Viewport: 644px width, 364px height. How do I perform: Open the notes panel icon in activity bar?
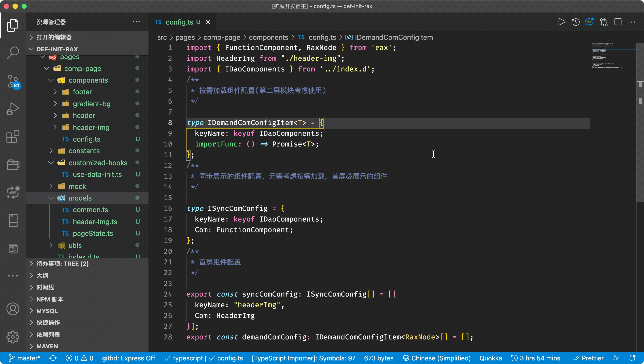[x=13, y=249]
